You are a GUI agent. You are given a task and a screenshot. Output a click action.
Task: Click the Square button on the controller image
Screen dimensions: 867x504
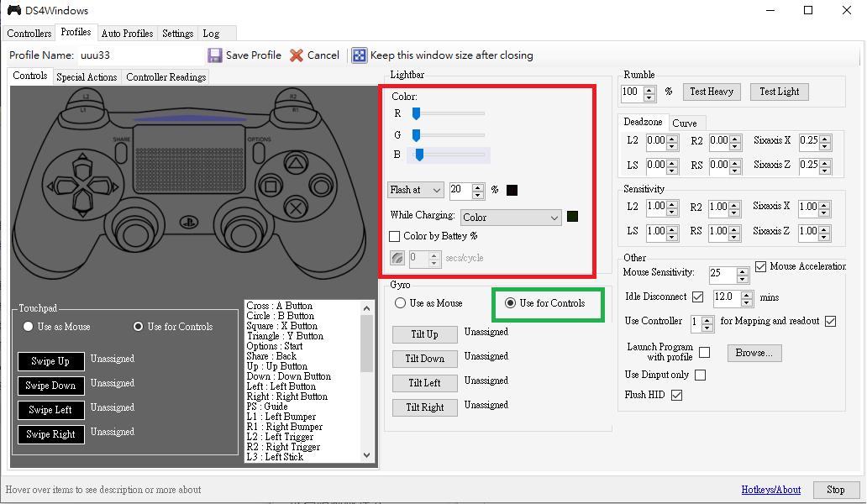point(271,186)
